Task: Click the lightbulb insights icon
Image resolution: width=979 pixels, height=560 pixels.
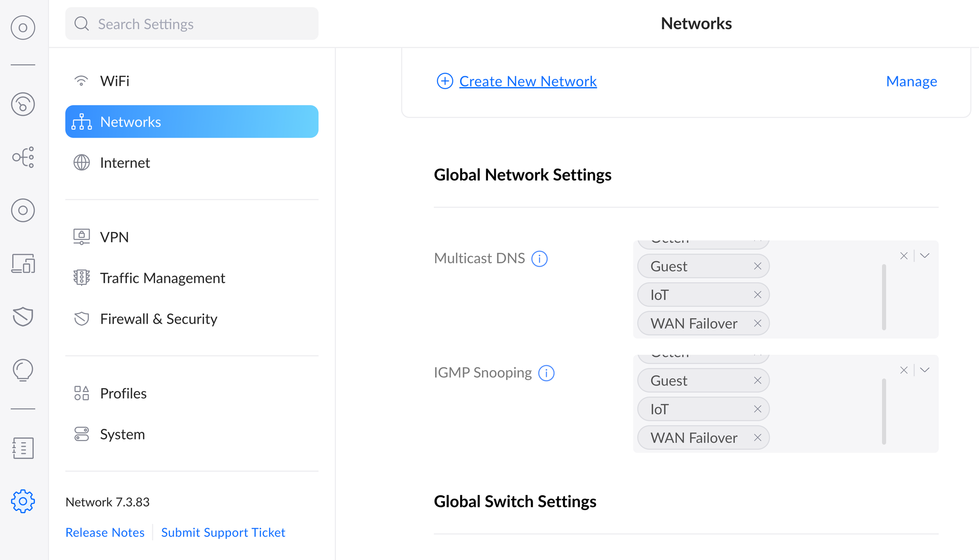Action: click(23, 370)
